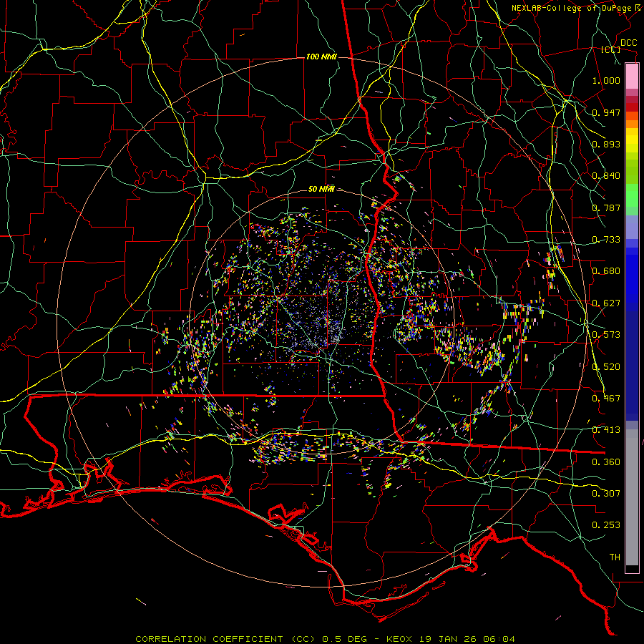Screen dimensions: 644x644
Task: Click the CORRELATION COEFFICIENT (CC) caption text
Action: (225, 639)
